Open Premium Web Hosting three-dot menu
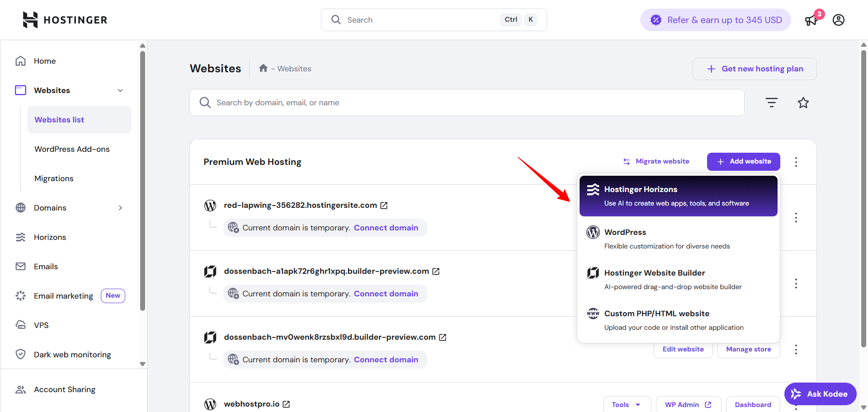 pyautogui.click(x=796, y=162)
